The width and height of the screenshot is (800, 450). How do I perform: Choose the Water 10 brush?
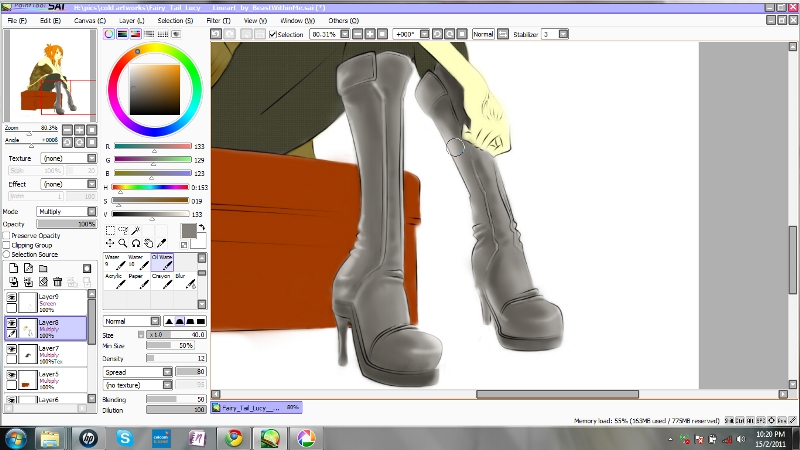coord(138,262)
